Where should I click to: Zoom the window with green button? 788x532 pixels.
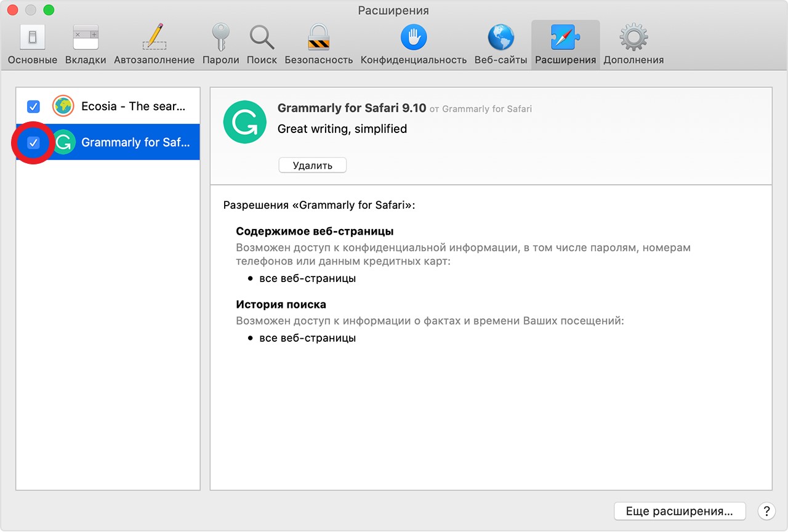coord(49,10)
